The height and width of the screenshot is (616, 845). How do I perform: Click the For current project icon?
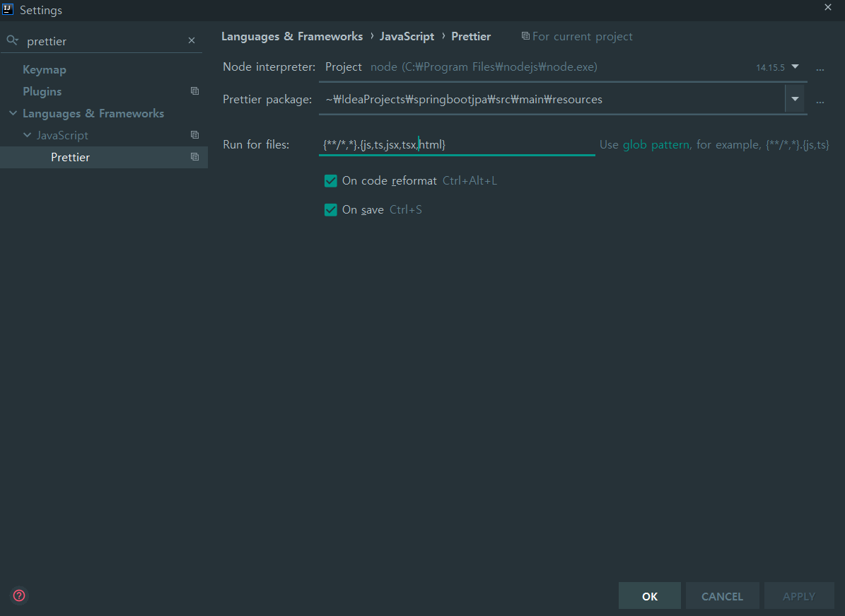click(525, 36)
